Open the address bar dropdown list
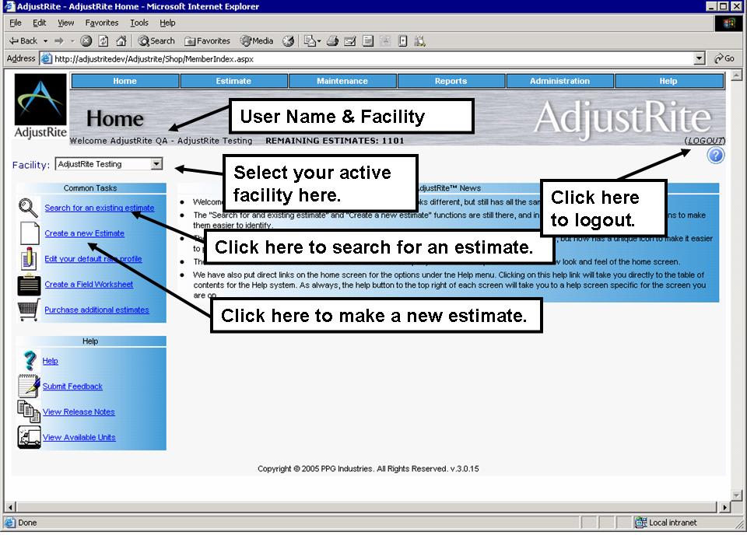Screen dimensions: 747x560 point(699,58)
